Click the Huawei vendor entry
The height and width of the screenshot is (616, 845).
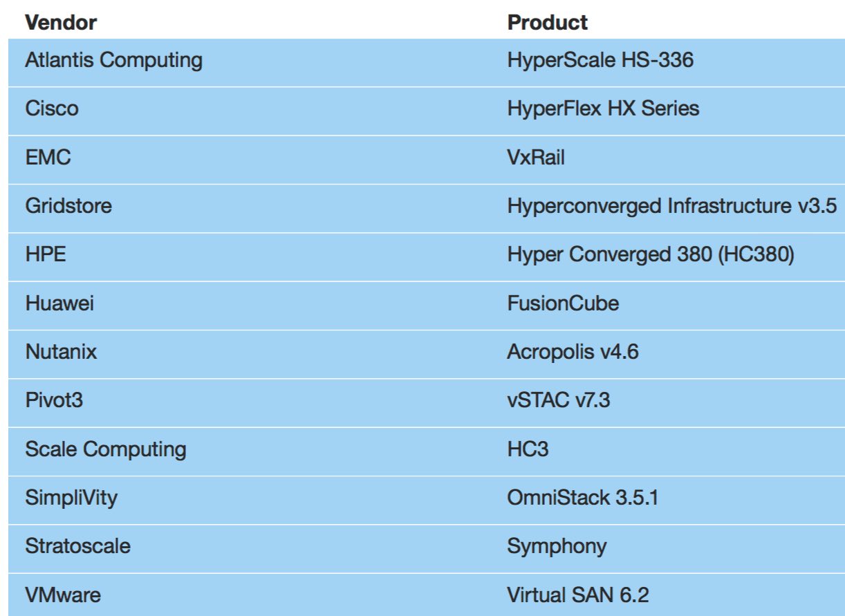[59, 303]
